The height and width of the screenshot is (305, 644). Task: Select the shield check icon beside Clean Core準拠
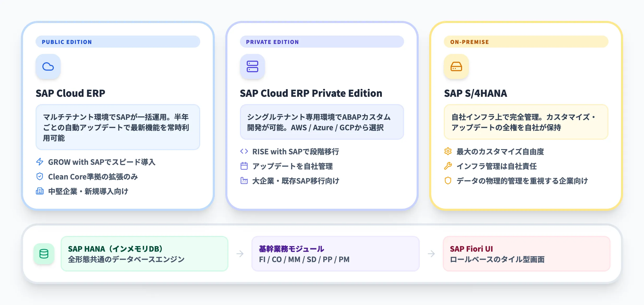tap(39, 177)
